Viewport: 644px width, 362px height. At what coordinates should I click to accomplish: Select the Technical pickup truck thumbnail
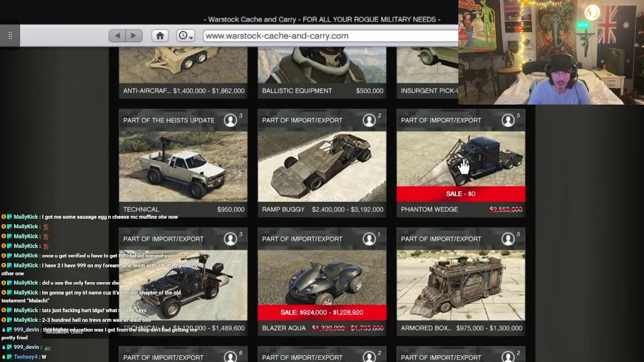point(183,166)
